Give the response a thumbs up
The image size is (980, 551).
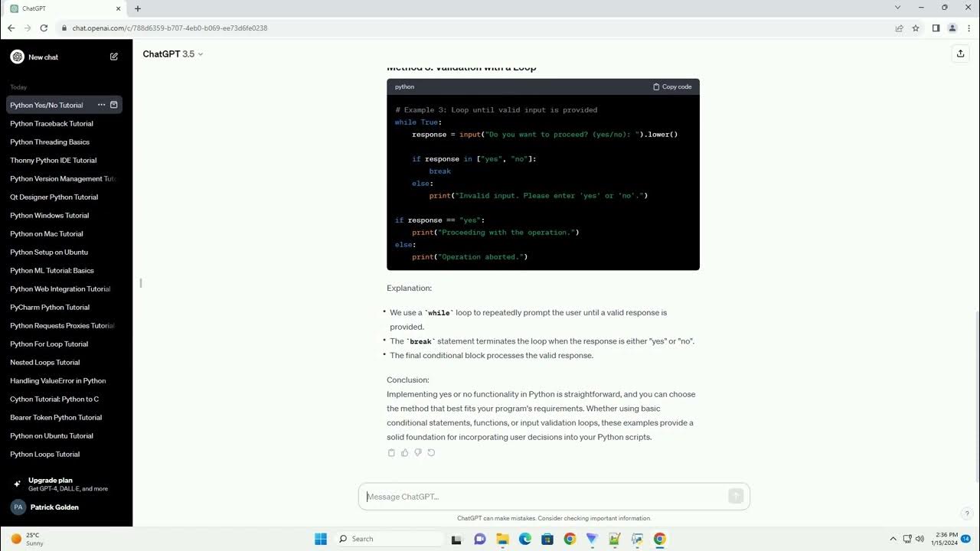click(405, 452)
